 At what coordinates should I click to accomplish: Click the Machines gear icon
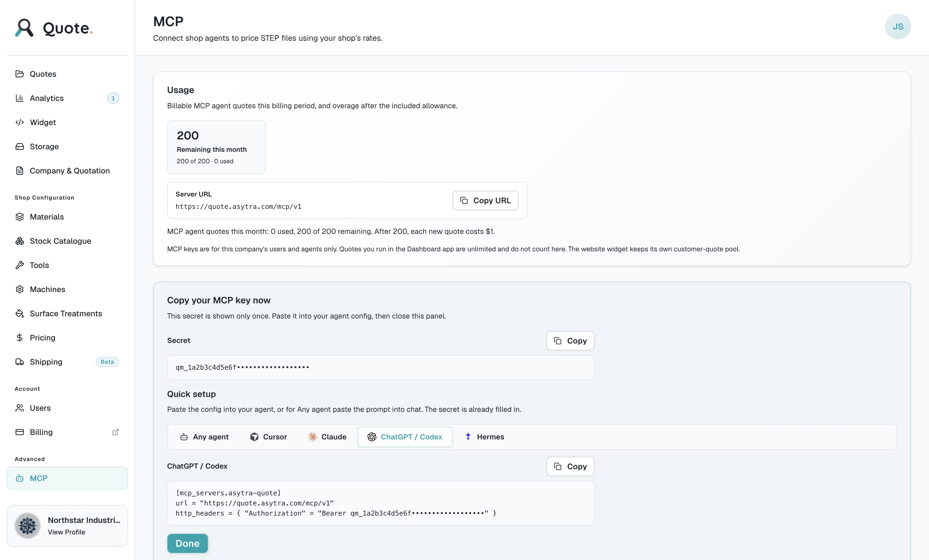[20, 289]
